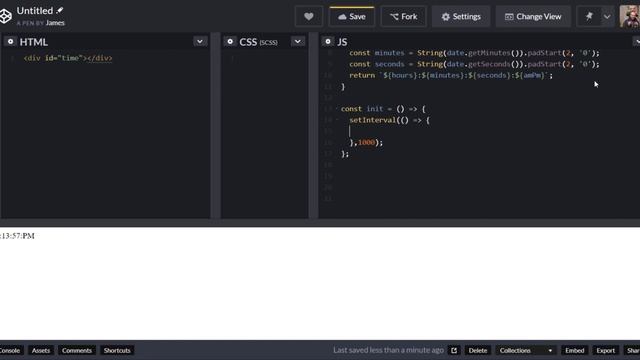Click the time output in preview
Screen dimensions: 640x360
click(18, 236)
